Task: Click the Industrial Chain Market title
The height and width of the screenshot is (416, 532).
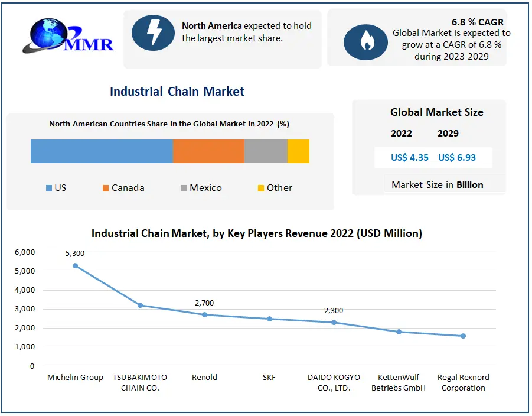Action: 177,92
